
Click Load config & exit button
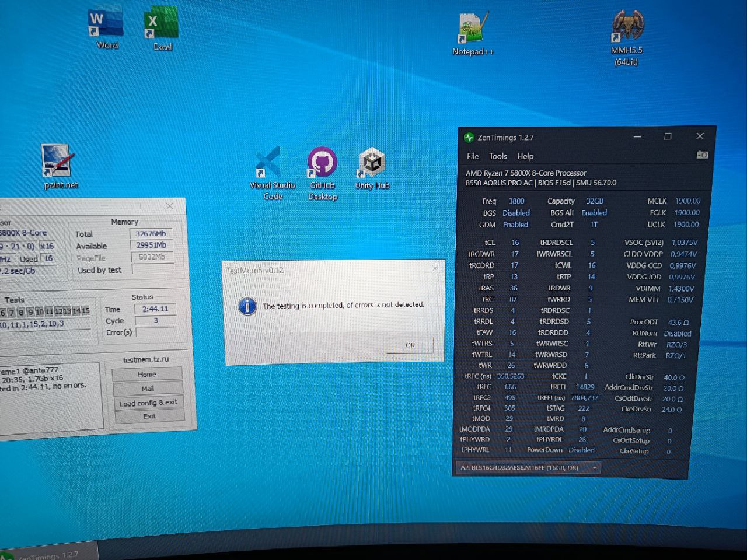(x=148, y=402)
